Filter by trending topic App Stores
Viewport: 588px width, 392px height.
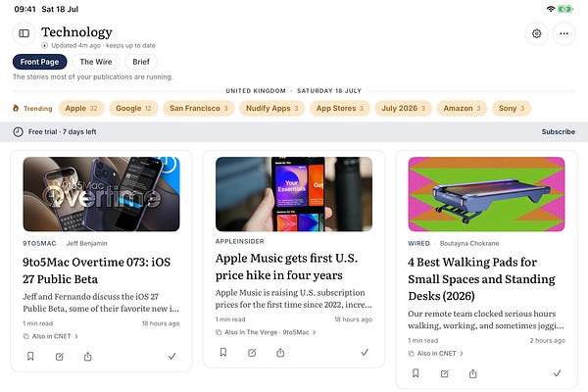click(340, 109)
